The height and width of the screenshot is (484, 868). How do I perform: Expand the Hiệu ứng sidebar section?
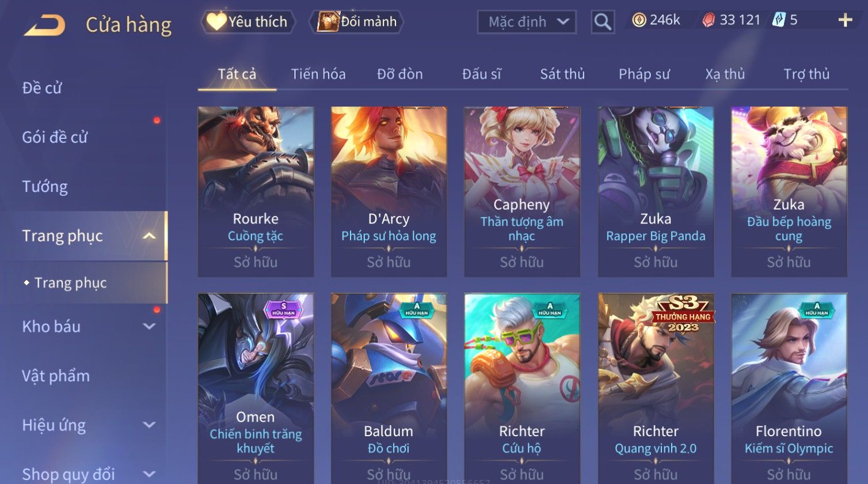coord(149,425)
